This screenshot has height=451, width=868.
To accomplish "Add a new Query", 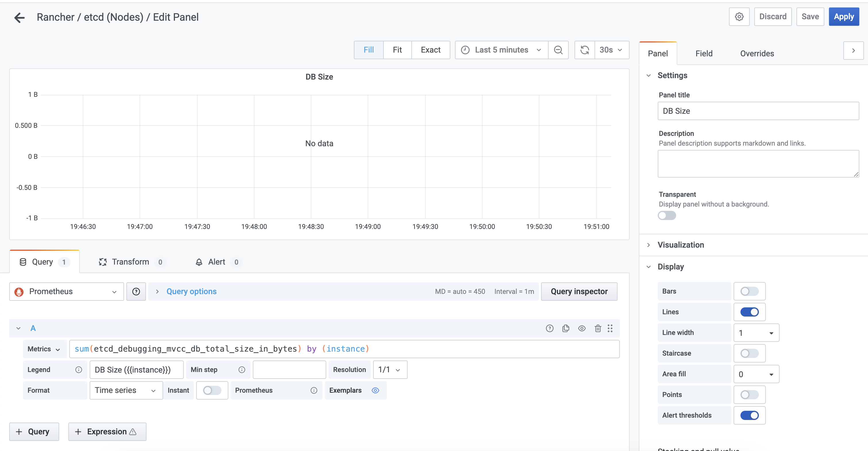I will point(34,431).
